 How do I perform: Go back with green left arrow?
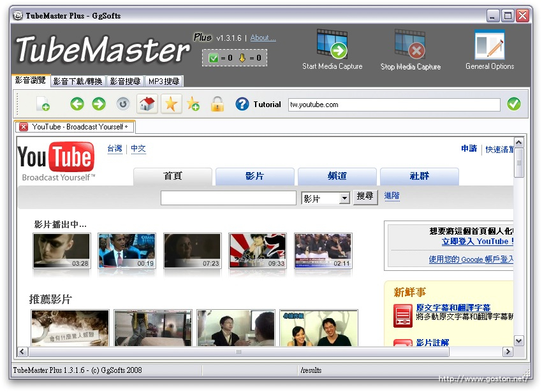[x=77, y=104]
